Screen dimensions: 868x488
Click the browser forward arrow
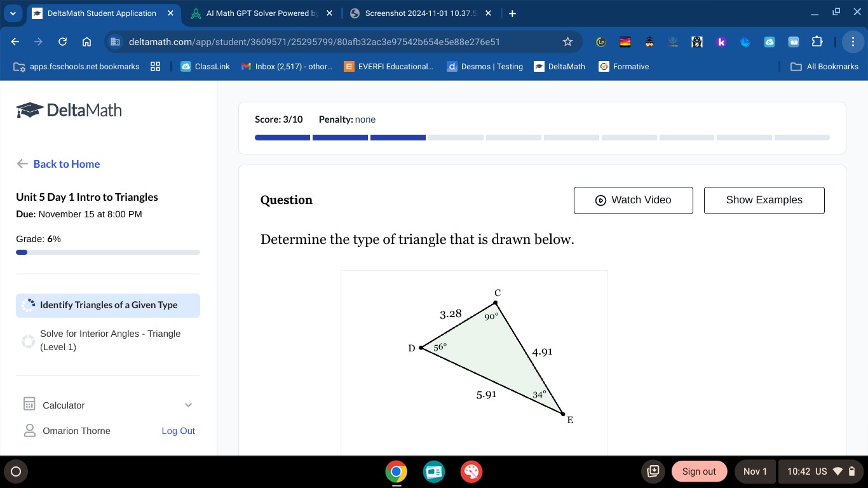point(39,42)
